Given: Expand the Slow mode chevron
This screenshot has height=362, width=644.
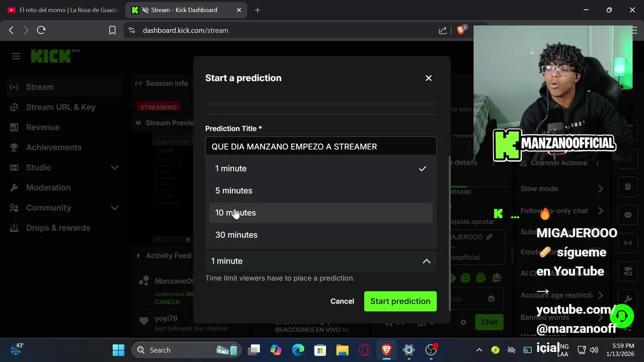Looking at the screenshot, I should click(600, 189).
